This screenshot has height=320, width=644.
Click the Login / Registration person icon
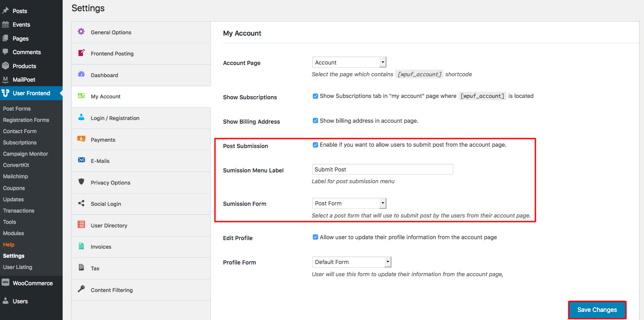coord(81,117)
